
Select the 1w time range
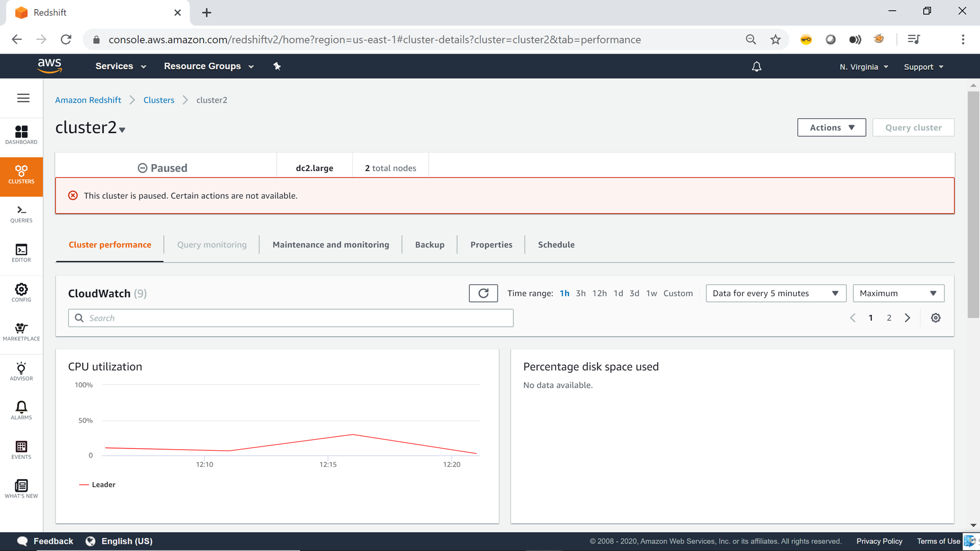coord(651,293)
